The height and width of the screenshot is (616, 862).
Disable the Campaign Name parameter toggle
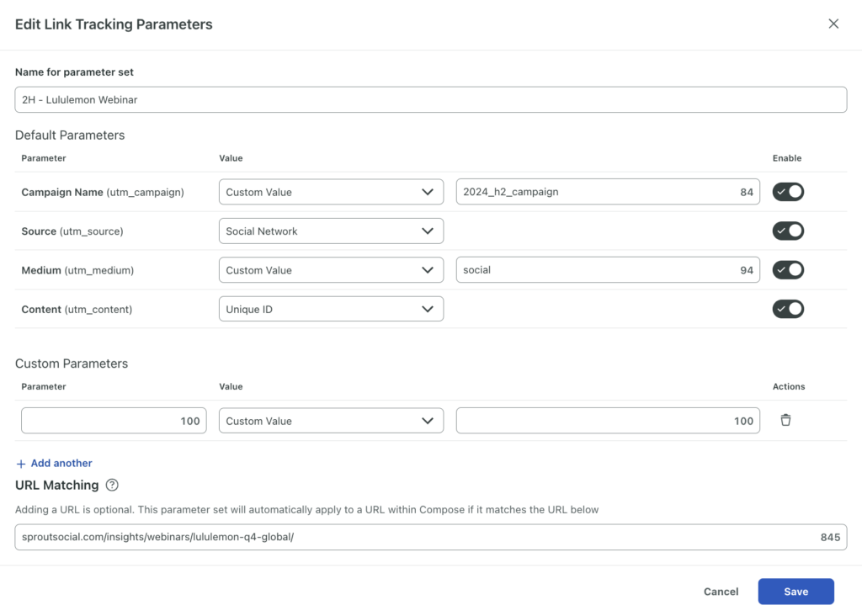click(788, 192)
